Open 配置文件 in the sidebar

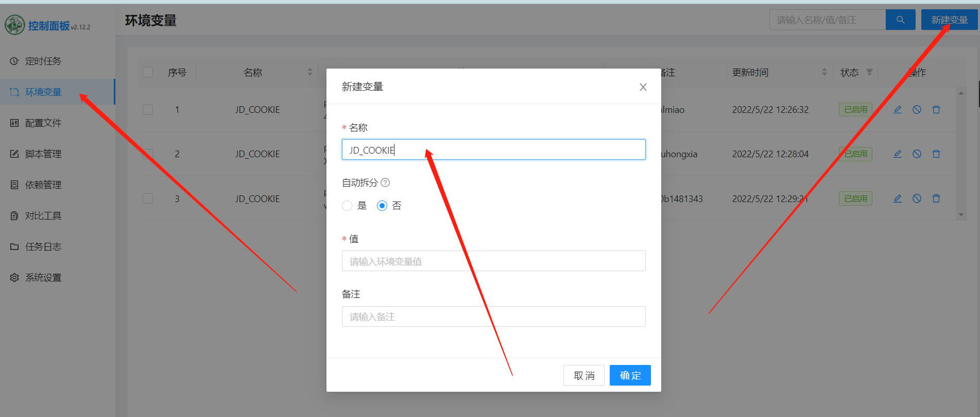[57, 123]
